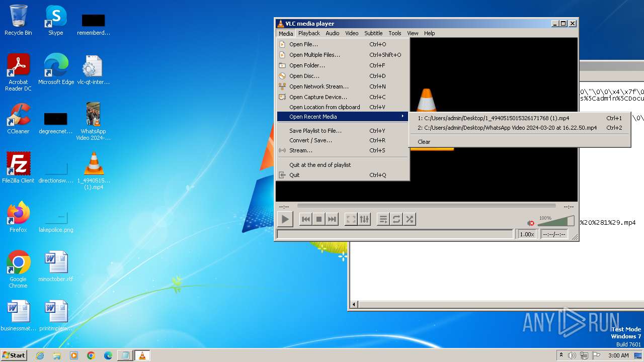
Task: Toggle the loop mode button
Action: pos(396,219)
